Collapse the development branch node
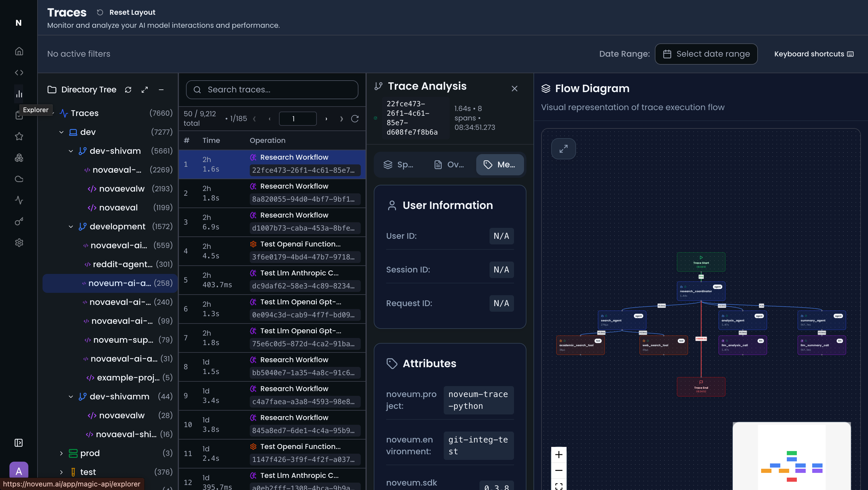The image size is (868, 490). click(x=71, y=226)
